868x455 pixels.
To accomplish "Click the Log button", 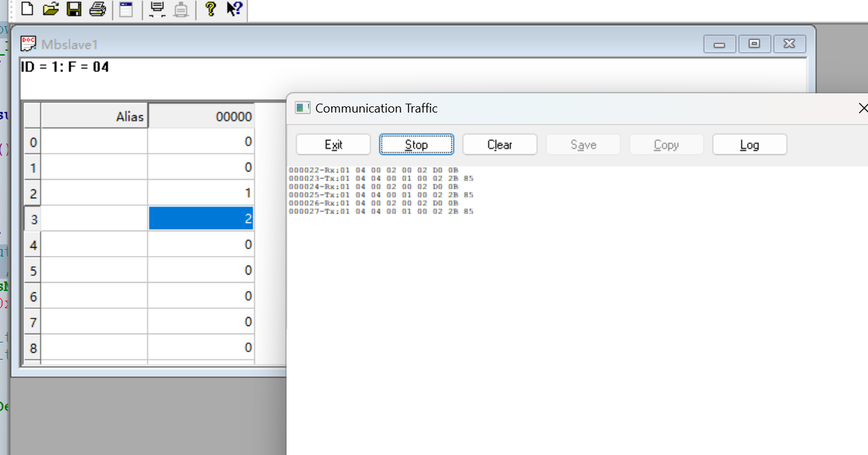I will tap(749, 145).
